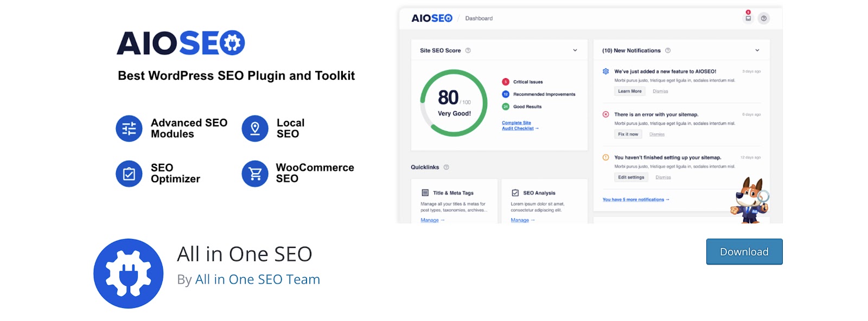This screenshot has width=868, height=321.
Task: Click help icon beside New Notifications
Action: tap(668, 50)
